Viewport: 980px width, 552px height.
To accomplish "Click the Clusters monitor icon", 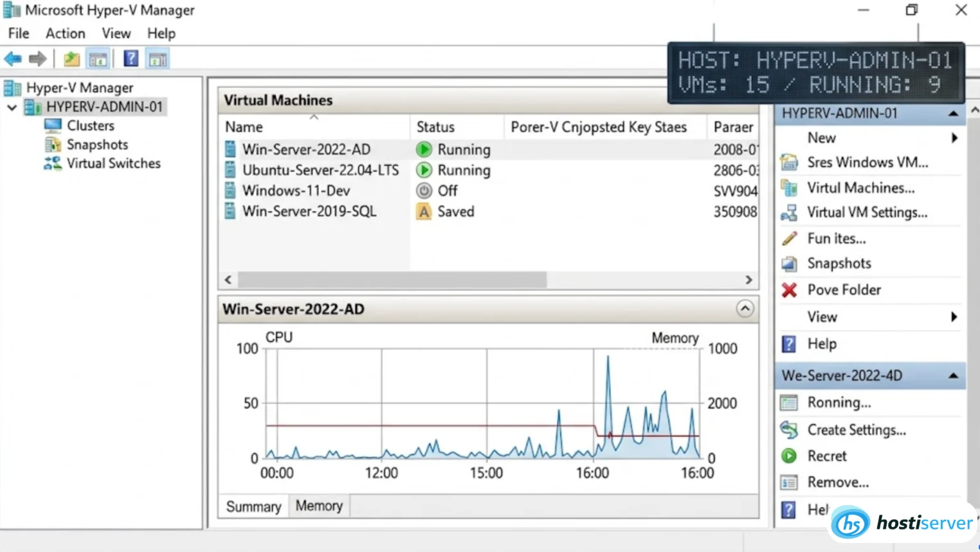I will (53, 125).
